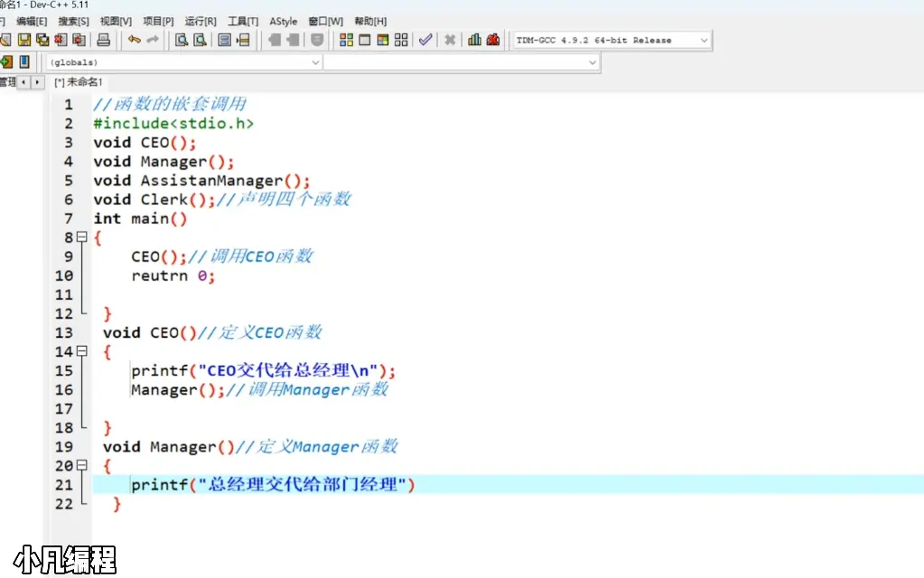Open the 工具[T] menu
This screenshot has height=578, width=924.
tap(243, 21)
